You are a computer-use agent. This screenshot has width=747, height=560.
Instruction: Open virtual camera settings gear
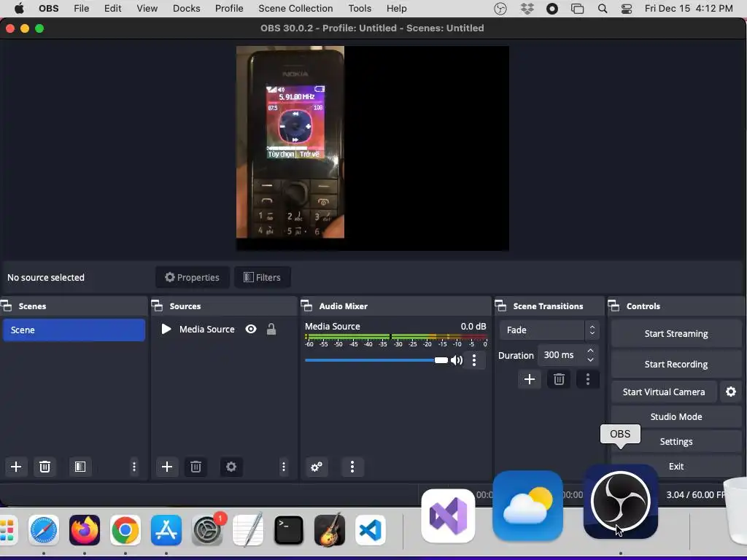click(731, 392)
